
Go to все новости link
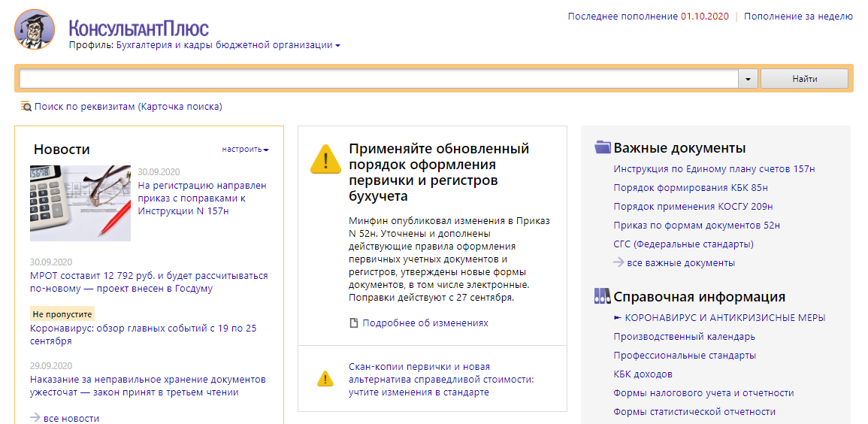click(x=71, y=418)
